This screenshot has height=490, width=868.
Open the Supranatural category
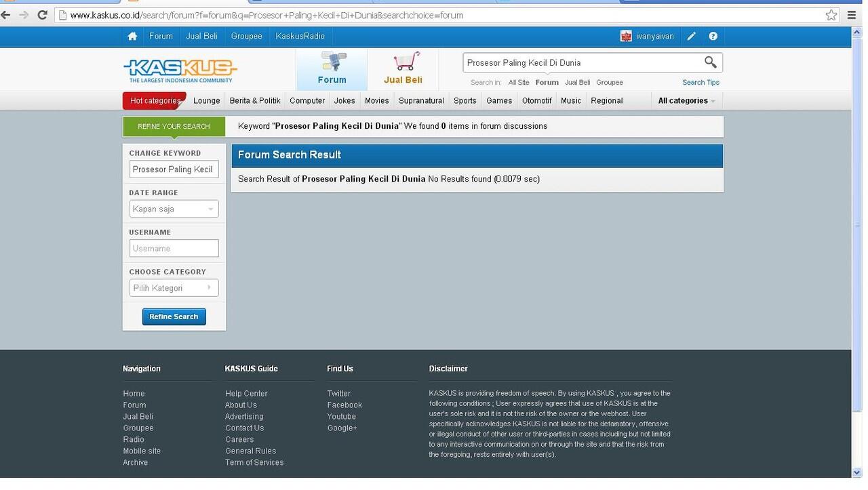tap(421, 101)
